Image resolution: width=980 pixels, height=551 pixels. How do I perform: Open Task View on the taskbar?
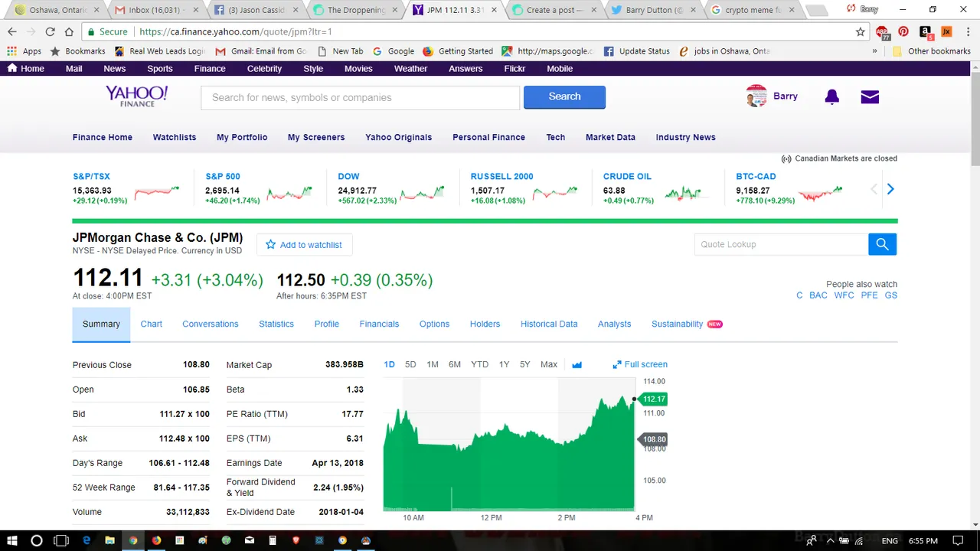coord(61,540)
